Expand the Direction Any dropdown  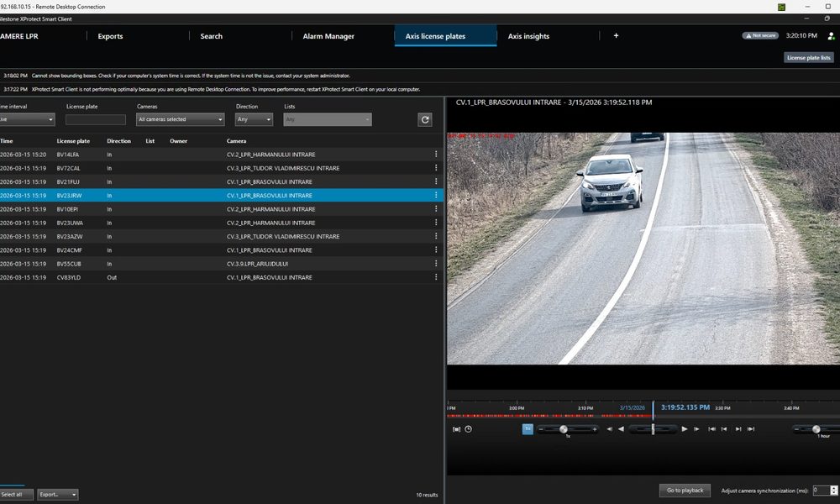[254, 119]
